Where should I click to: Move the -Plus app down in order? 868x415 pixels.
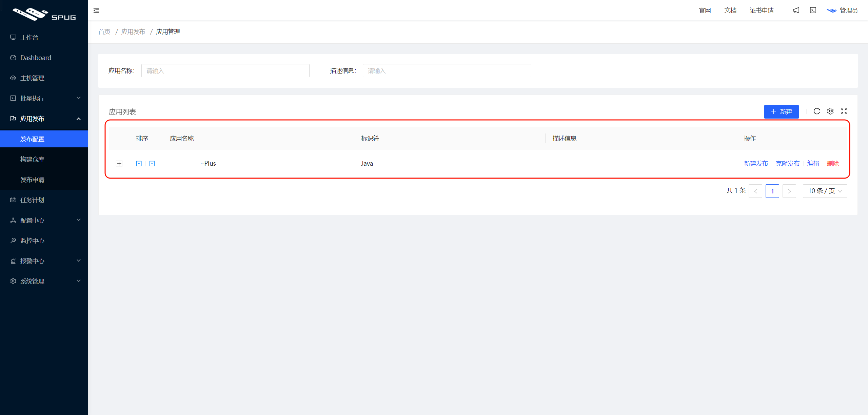point(152,164)
